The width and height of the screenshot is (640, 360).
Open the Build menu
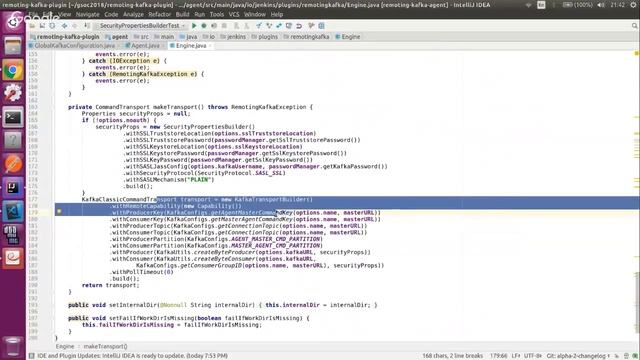tap(182, 14)
